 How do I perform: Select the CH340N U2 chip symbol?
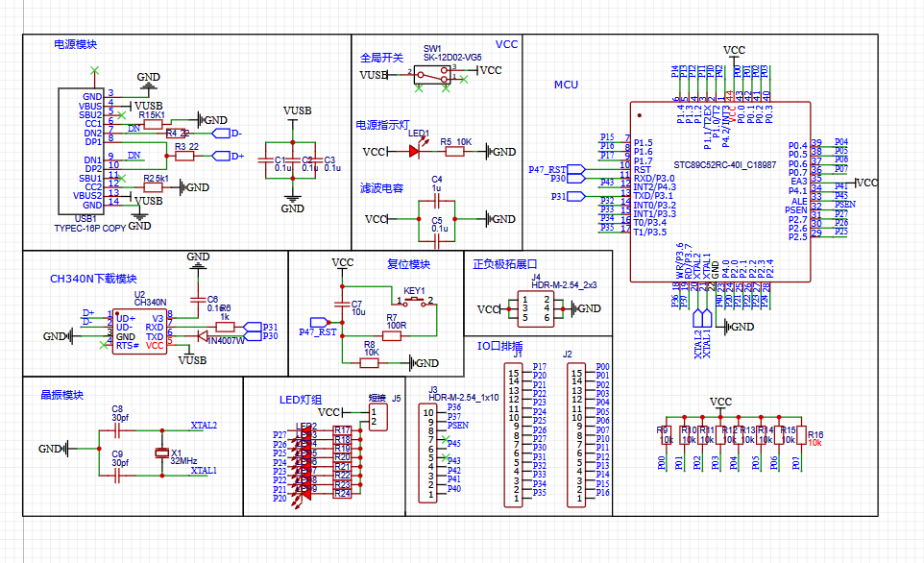pos(139,331)
